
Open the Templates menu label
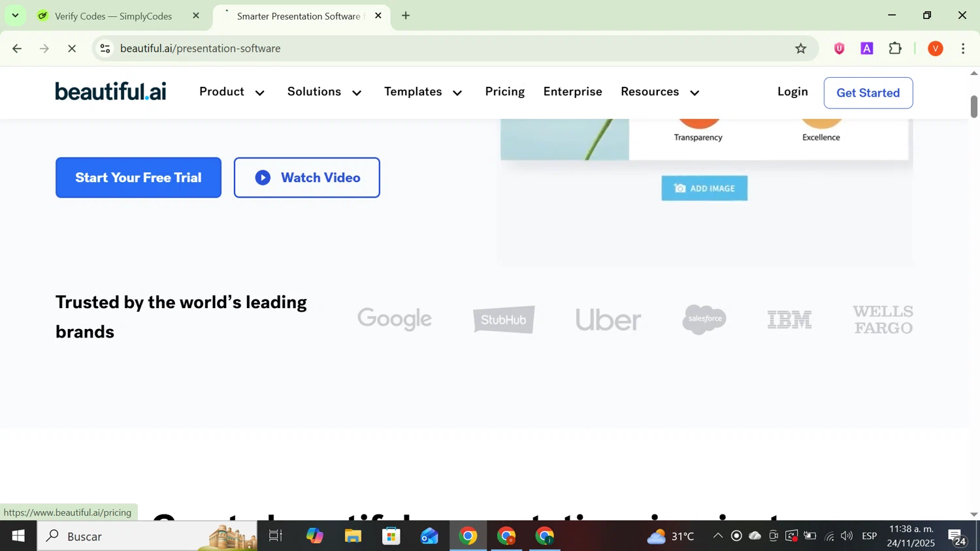tap(413, 91)
